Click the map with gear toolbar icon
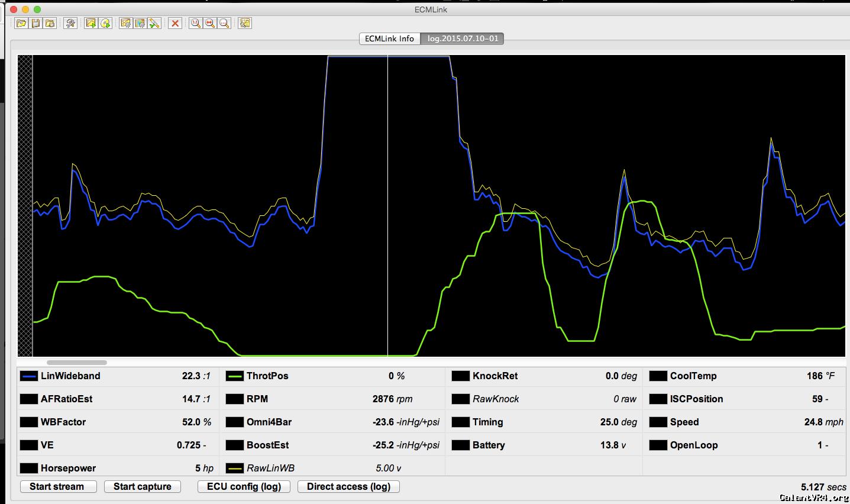 [x=140, y=23]
